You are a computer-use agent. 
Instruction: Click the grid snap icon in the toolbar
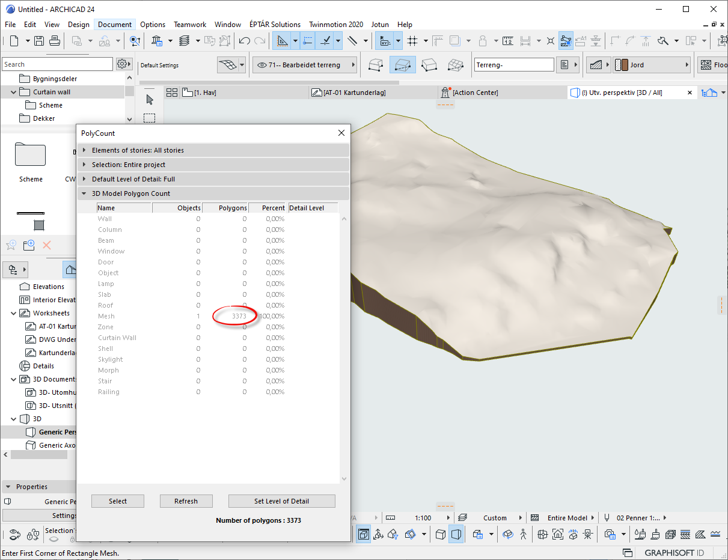tap(412, 41)
